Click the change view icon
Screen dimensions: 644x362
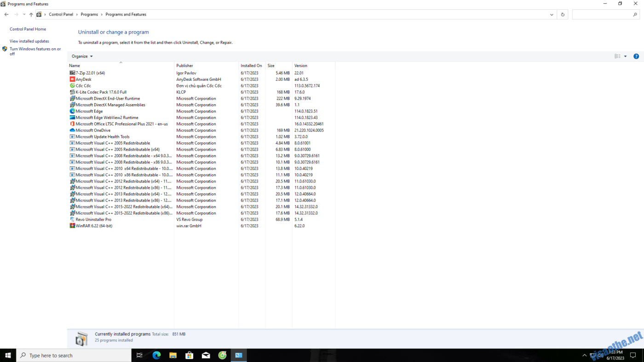[617, 57]
